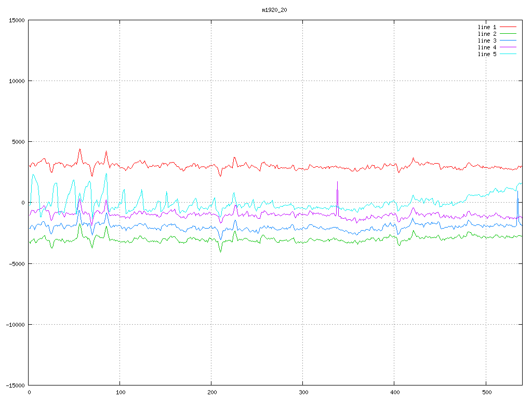Click the purple line 4 legend sample
This screenshot has height=399, width=532.
coord(508,47)
